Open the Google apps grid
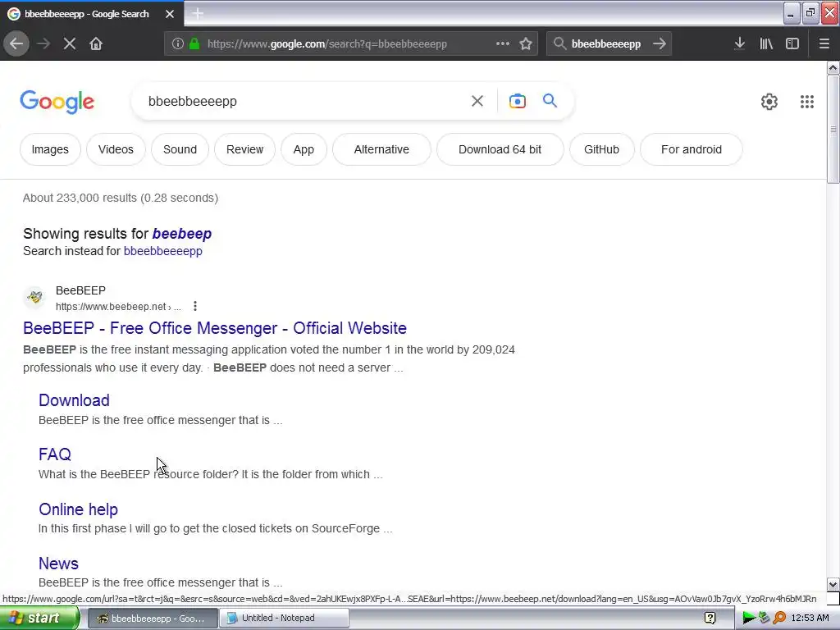This screenshot has height=630, width=840. click(x=807, y=101)
